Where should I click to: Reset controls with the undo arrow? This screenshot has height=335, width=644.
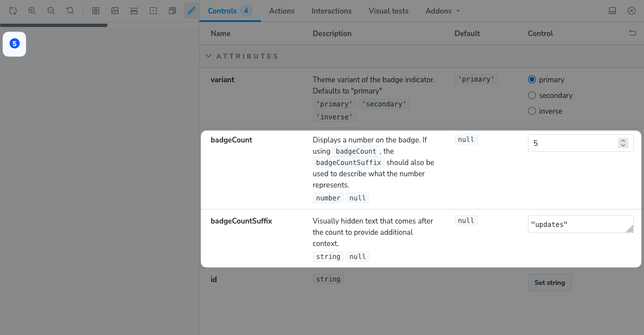632,34
